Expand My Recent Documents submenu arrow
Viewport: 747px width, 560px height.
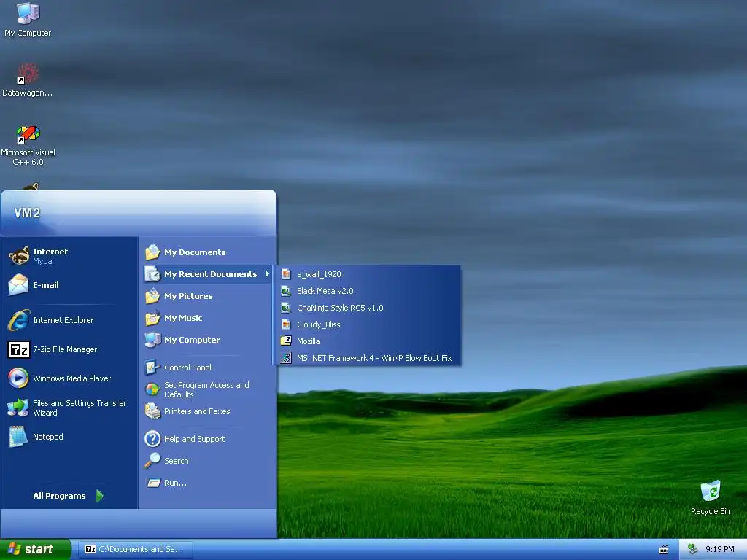[x=267, y=274]
